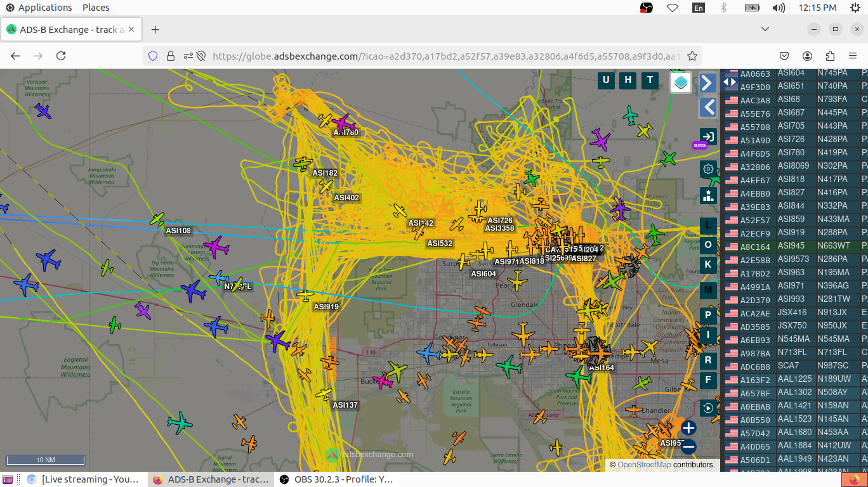Select the ASI919 aircraft on the map
The width and height of the screenshot is (868, 487).
305,295
